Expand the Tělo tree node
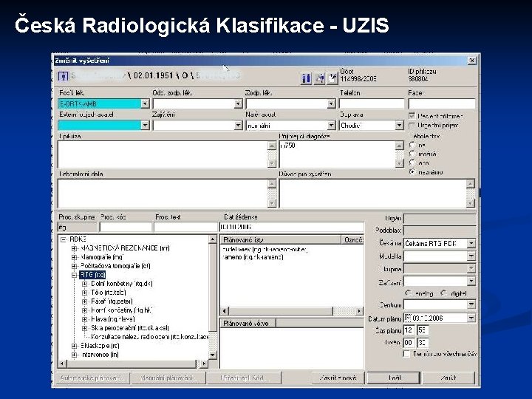This screenshot has width=532, height=399. pos(84,293)
